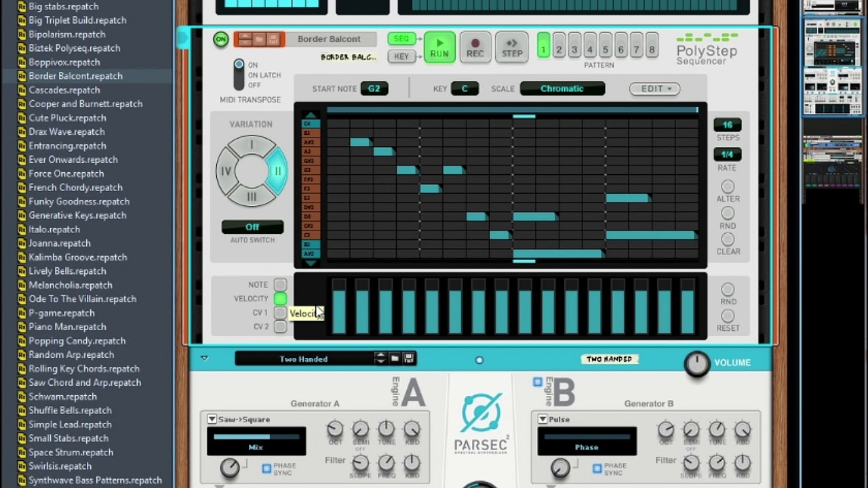
Task: Select the VELOCITY edit lane button
Action: 280,298
